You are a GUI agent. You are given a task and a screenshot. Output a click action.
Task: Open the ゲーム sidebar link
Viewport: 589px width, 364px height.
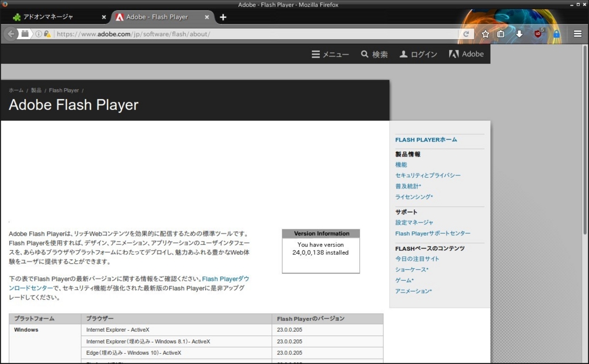[404, 280]
